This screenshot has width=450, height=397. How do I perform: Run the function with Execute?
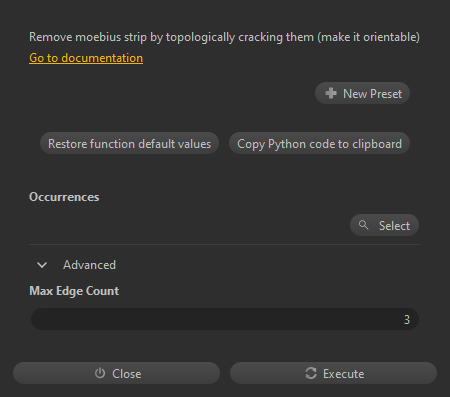coord(333,373)
